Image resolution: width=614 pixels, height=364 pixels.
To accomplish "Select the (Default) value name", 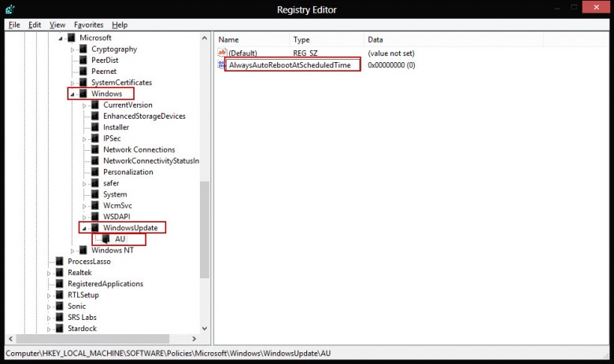I will (x=242, y=53).
